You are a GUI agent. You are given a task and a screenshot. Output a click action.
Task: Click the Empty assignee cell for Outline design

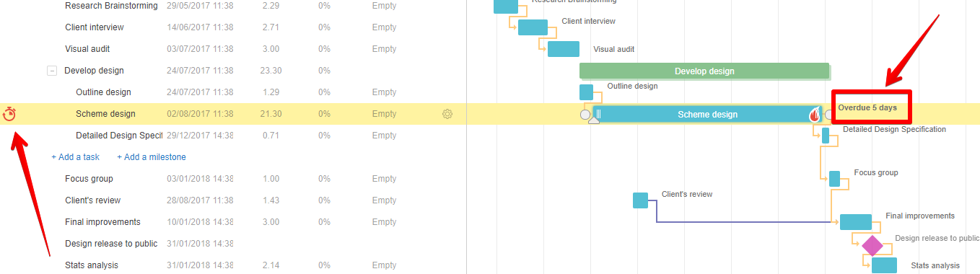(x=384, y=92)
